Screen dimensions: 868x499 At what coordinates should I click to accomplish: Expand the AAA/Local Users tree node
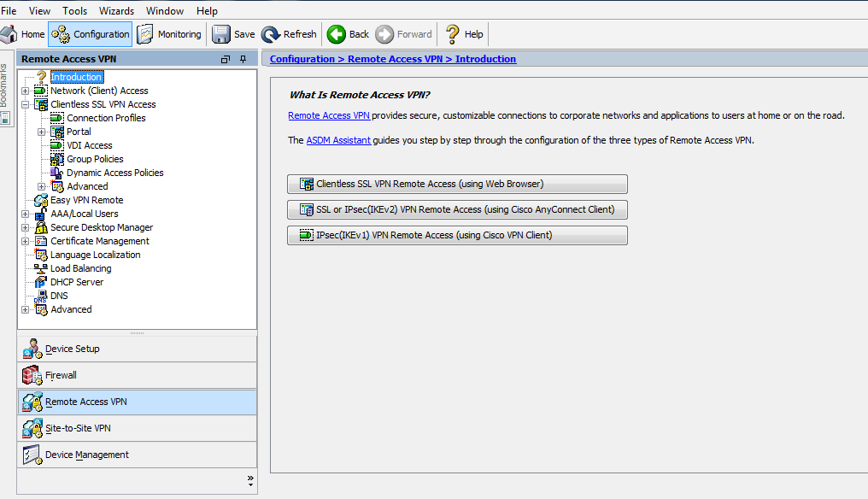[25, 214]
